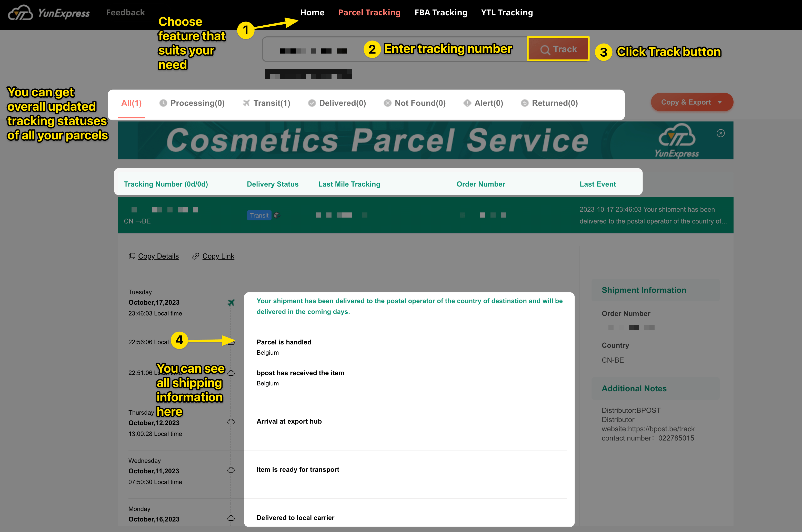The height and width of the screenshot is (532, 802).
Task: Click the Distributor:BPOST text
Action: pos(631,411)
